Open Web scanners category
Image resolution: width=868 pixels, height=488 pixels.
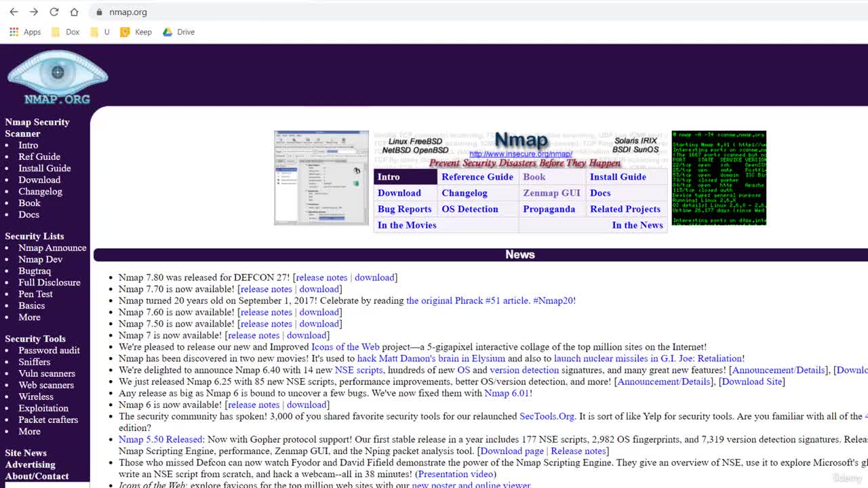pyautogui.click(x=46, y=384)
